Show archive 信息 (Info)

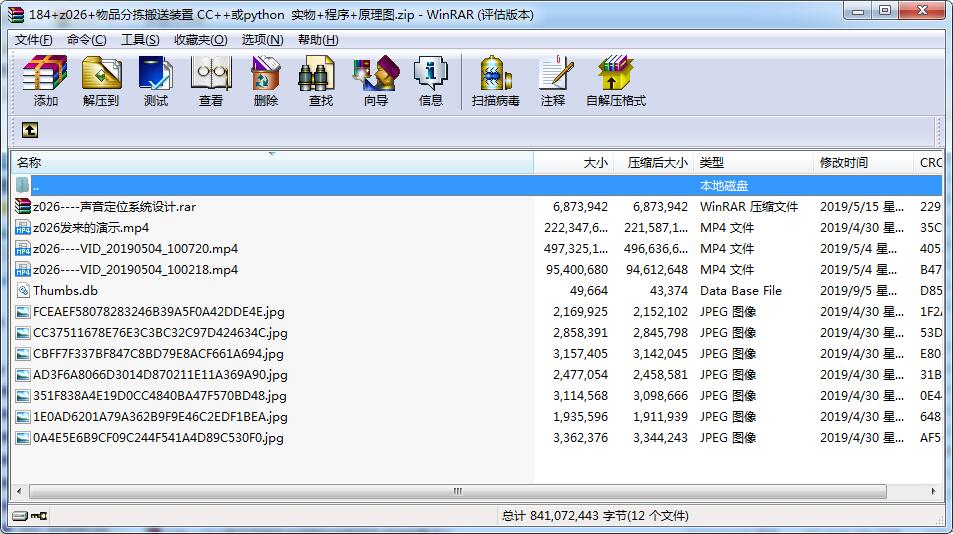pyautogui.click(x=430, y=81)
